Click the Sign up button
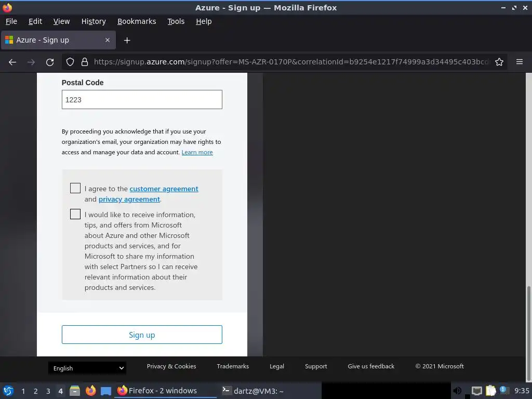 click(142, 335)
